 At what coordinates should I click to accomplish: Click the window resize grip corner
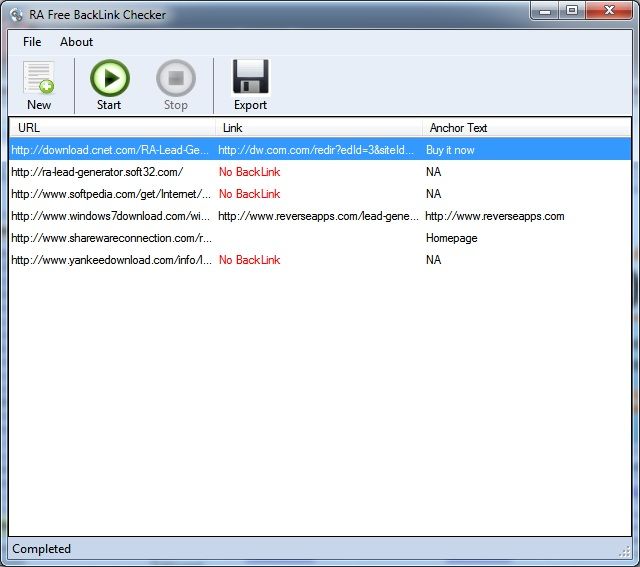[x=625, y=551]
